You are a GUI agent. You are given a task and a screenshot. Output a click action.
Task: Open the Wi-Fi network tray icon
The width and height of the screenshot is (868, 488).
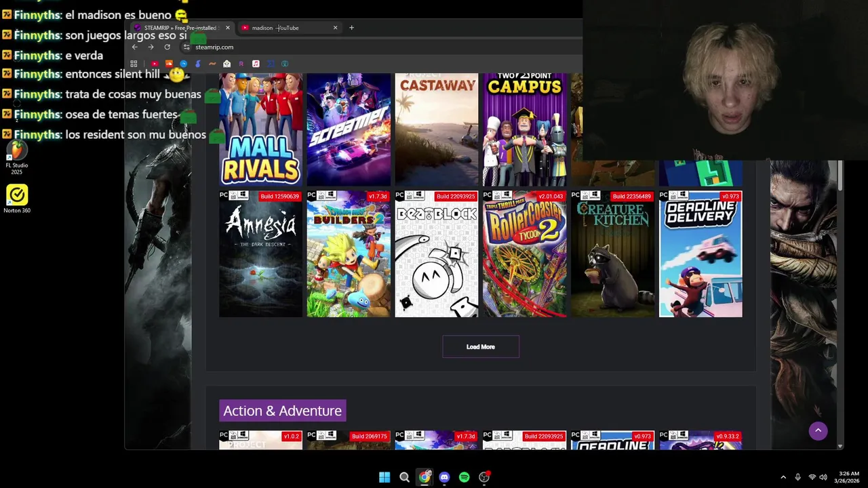click(812, 477)
